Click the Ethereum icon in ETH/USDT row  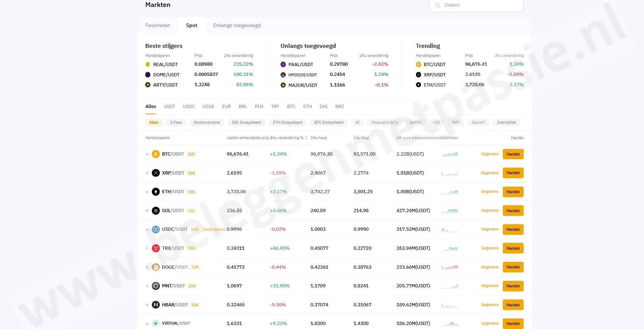coord(156,192)
